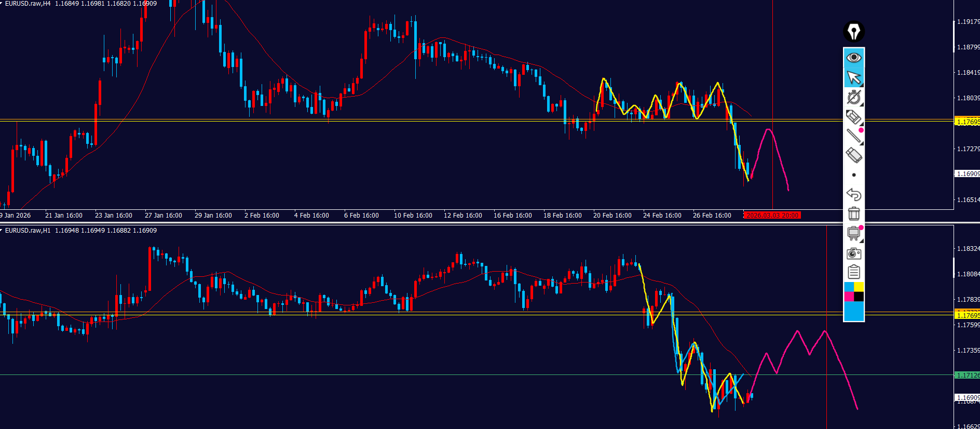
Task: Select the line drawing tool
Action: [x=854, y=136]
